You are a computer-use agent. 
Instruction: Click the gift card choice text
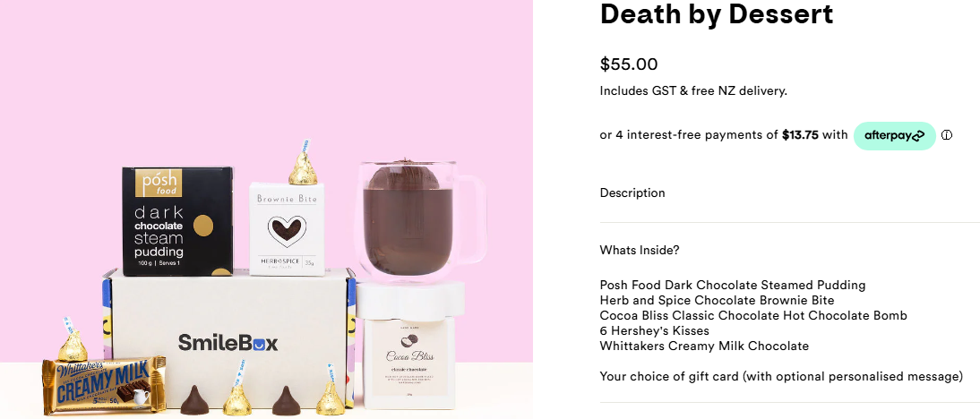781,377
